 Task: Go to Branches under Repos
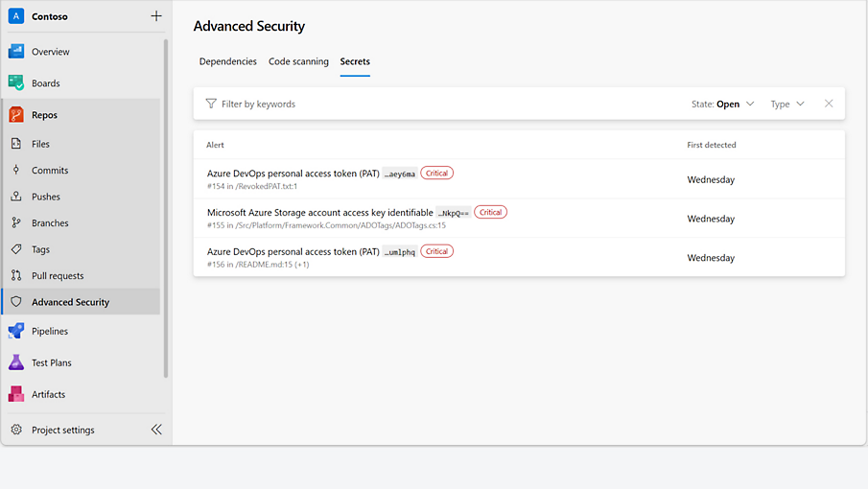click(x=50, y=223)
